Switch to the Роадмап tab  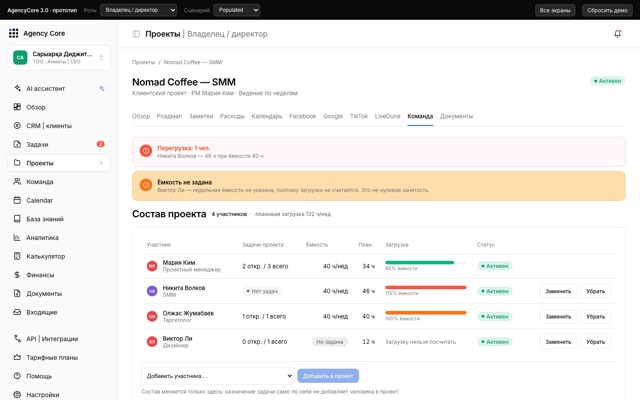(169, 116)
